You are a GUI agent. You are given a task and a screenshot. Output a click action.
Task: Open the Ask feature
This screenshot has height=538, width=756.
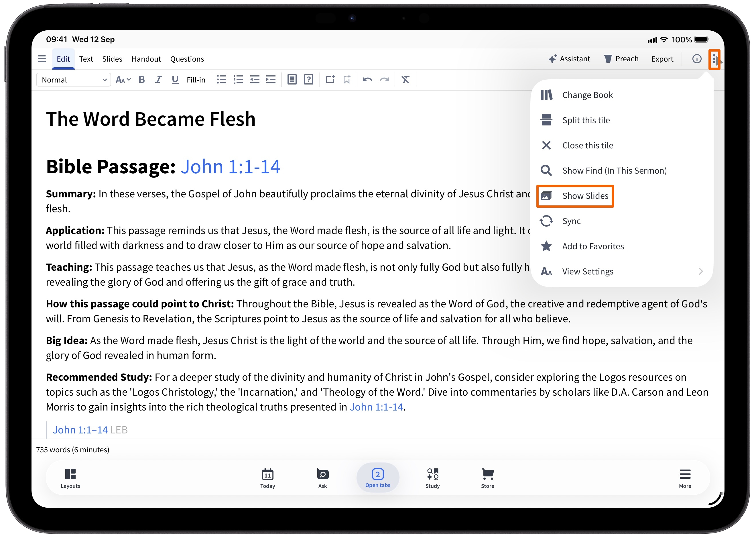[x=322, y=478]
